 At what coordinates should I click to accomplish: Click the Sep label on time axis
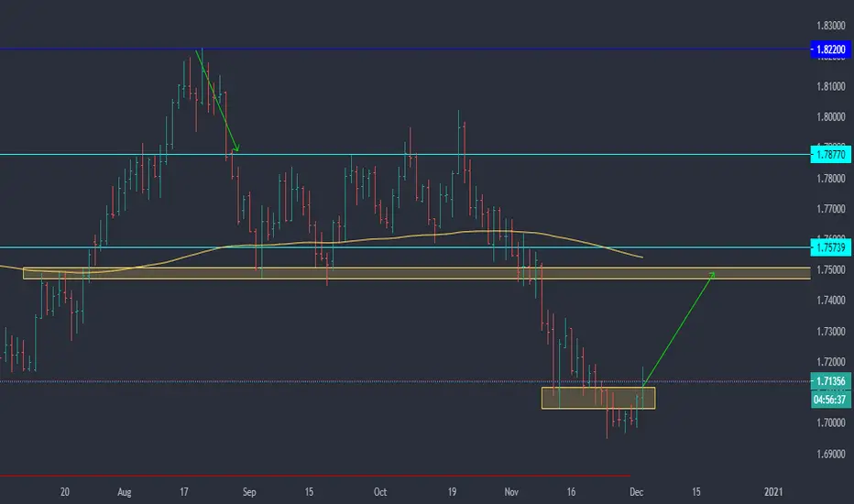[249, 492]
